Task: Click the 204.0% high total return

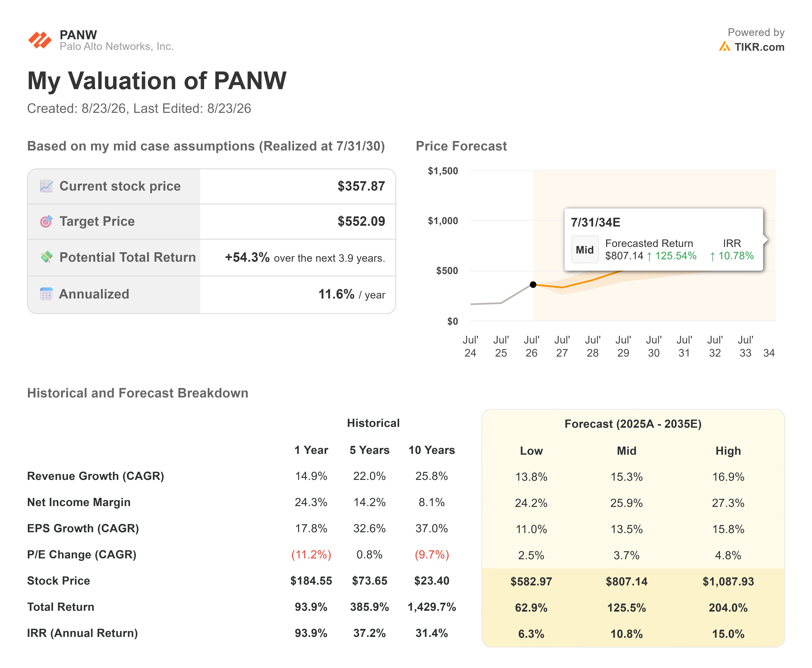Action: point(728,608)
